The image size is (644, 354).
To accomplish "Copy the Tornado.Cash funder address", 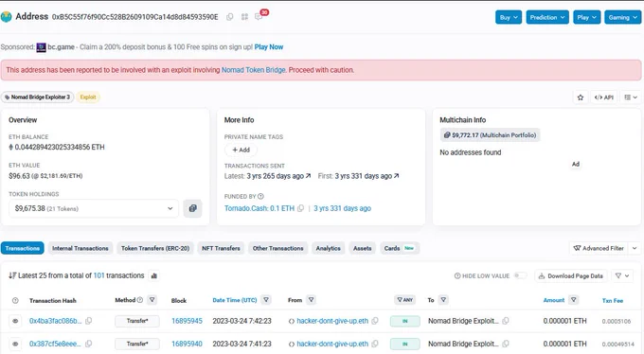I will point(300,208).
